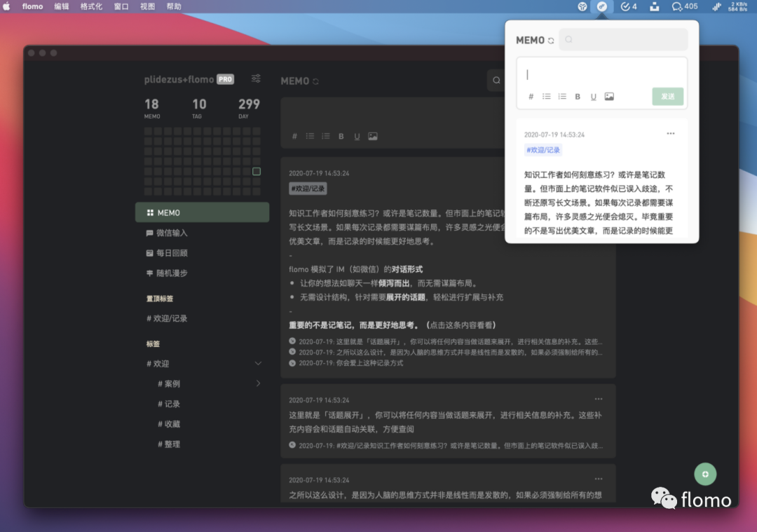Select MEMO in the sidebar
Image resolution: width=757 pixels, height=532 pixels.
203,212
